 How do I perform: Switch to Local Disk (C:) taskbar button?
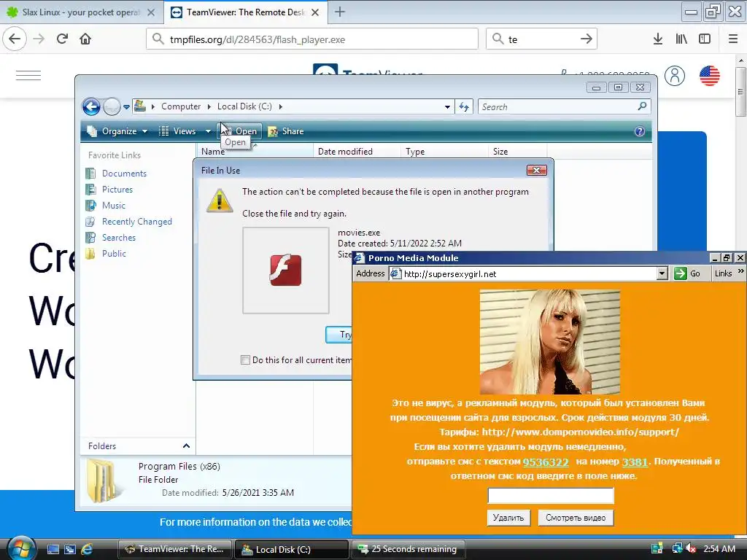point(292,550)
